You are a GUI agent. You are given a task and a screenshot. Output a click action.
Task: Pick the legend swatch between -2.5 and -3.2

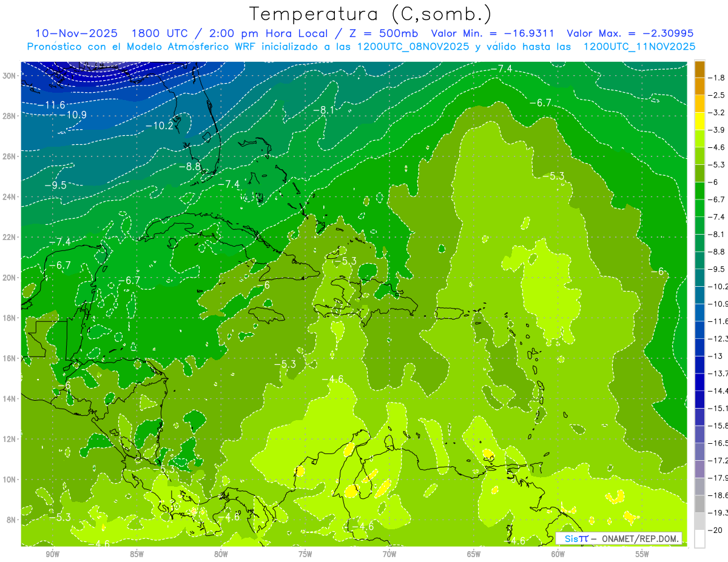tap(699, 104)
